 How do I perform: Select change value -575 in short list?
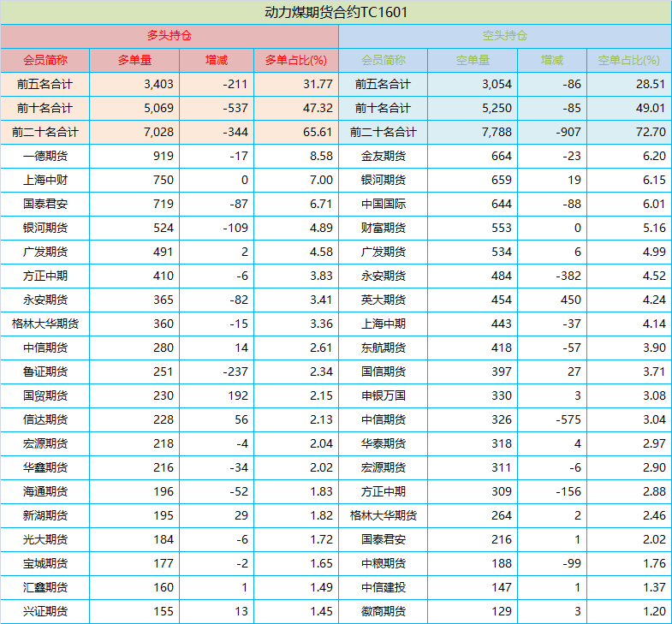coord(568,419)
